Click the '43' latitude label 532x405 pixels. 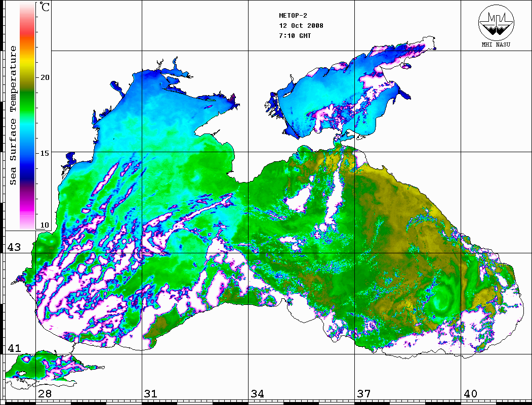coord(14,247)
